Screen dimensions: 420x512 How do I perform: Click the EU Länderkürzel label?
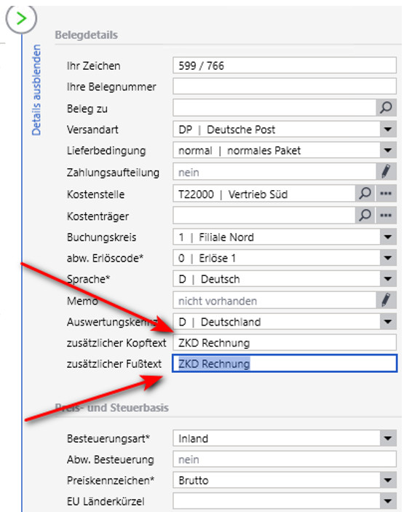tap(106, 501)
